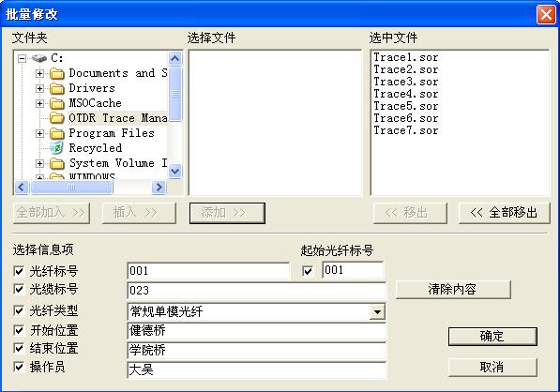Viewport: 560px width, 392px height.
Task: Expand the Program Files tree node
Action: (39, 133)
